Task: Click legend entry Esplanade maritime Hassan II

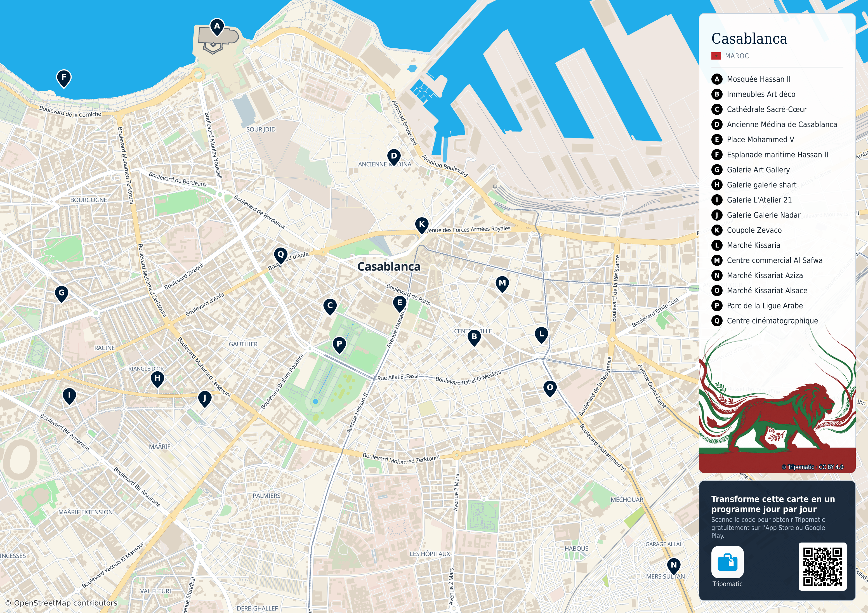Action: coord(770,155)
